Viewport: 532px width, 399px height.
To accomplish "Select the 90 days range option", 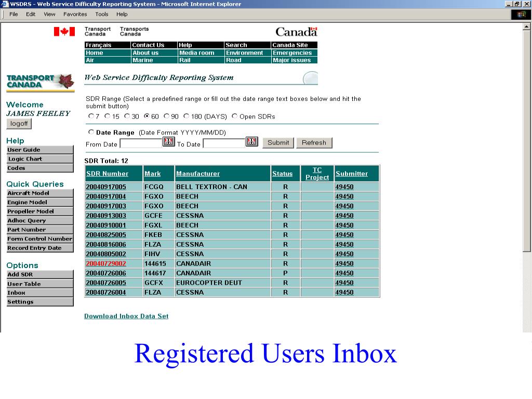I will (167, 116).
